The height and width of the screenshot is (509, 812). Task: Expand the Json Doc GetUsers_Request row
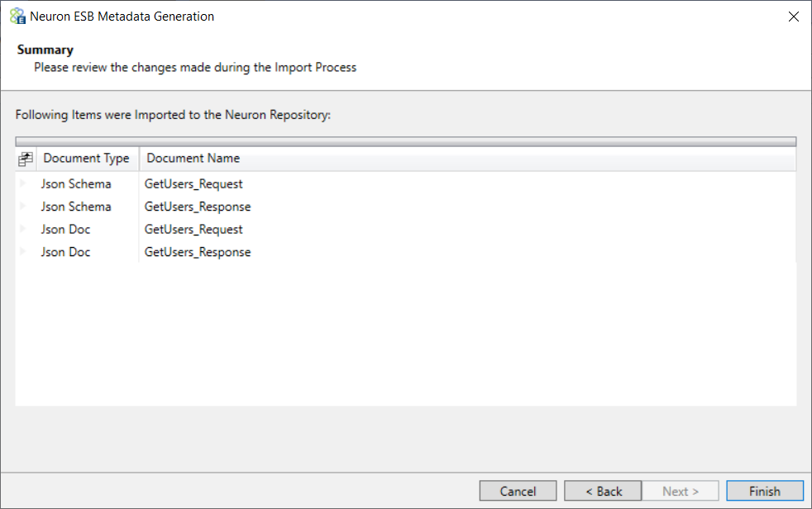tap(23, 229)
